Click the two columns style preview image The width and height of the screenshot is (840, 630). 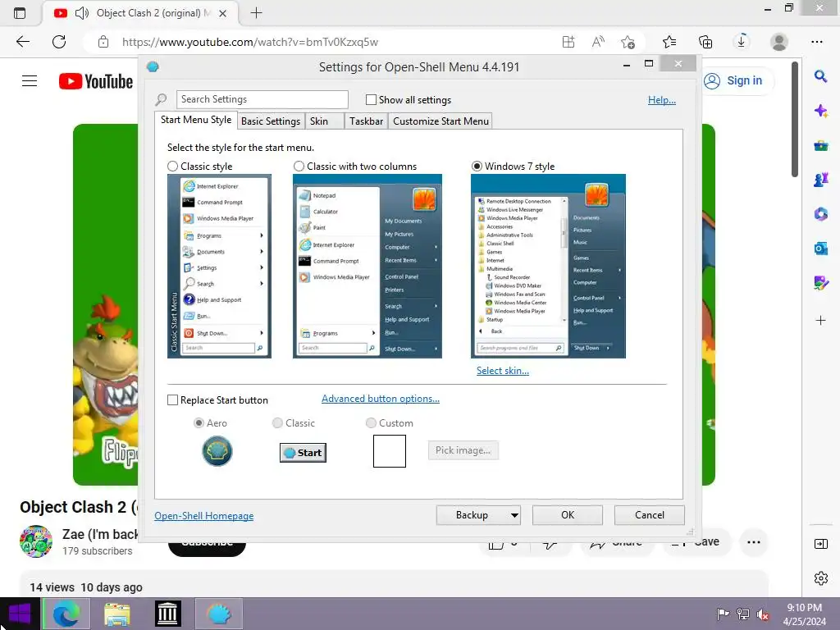click(x=367, y=267)
